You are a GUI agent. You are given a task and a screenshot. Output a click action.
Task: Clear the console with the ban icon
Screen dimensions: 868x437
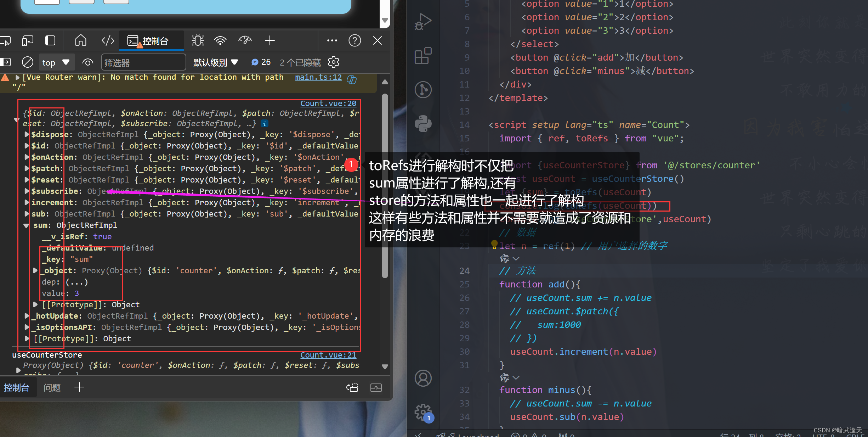coord(27,62)
